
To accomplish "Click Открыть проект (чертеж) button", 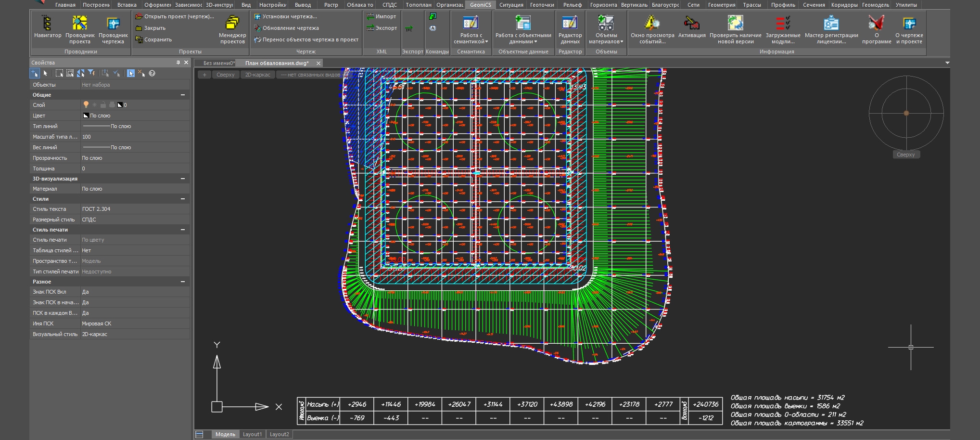I will coord(175,16).
